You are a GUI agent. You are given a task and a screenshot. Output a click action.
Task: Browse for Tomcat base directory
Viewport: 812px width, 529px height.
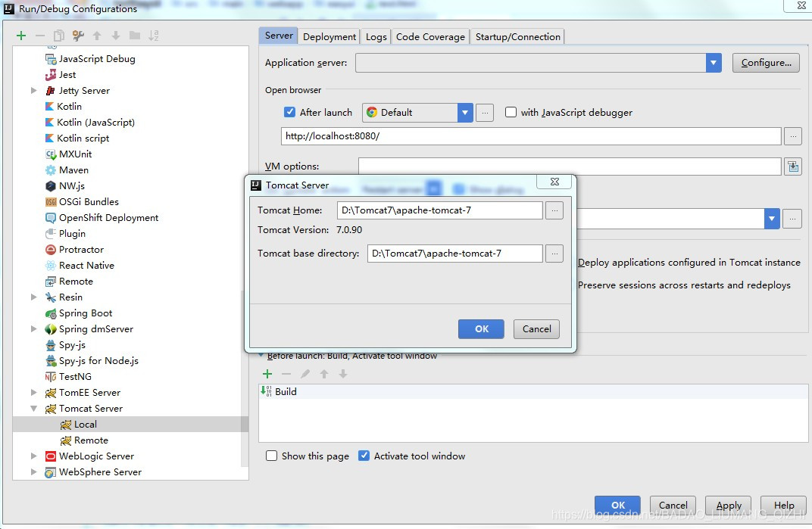pyautogui.click(x=554, y=254)
